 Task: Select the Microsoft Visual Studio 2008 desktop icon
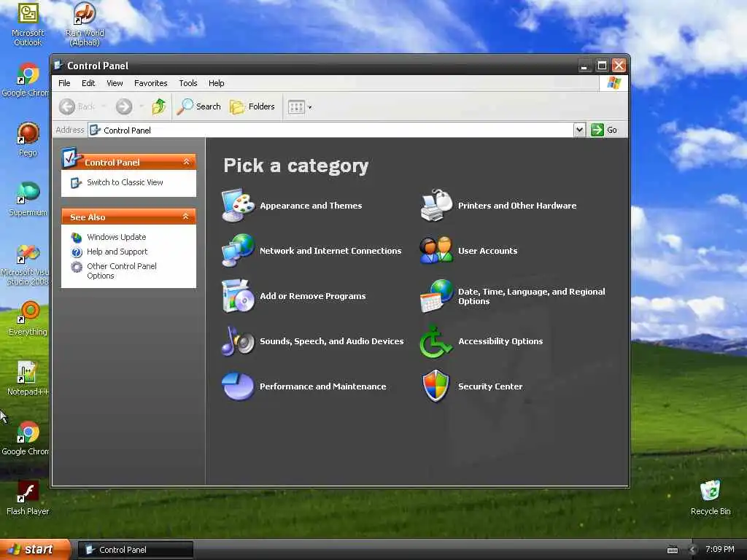25,264
